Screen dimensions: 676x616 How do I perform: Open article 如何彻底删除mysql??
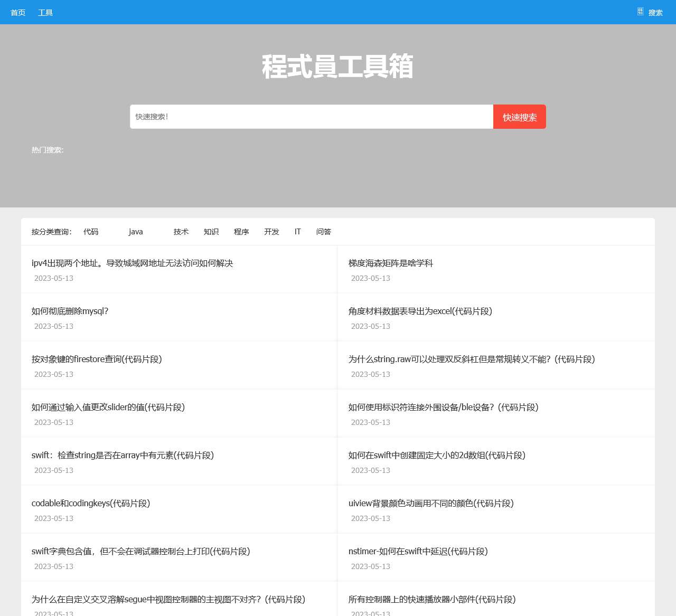coord(70,311)
